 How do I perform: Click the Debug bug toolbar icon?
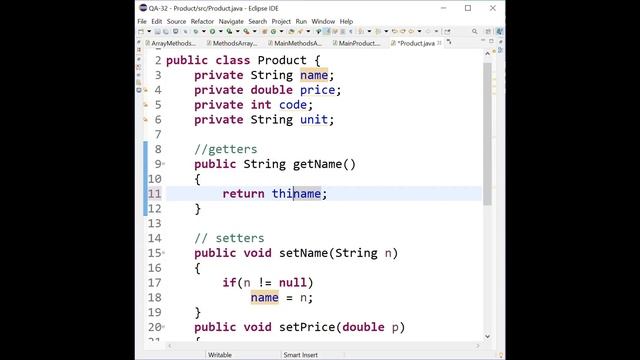pyautogui.click(x=196, y=31)
